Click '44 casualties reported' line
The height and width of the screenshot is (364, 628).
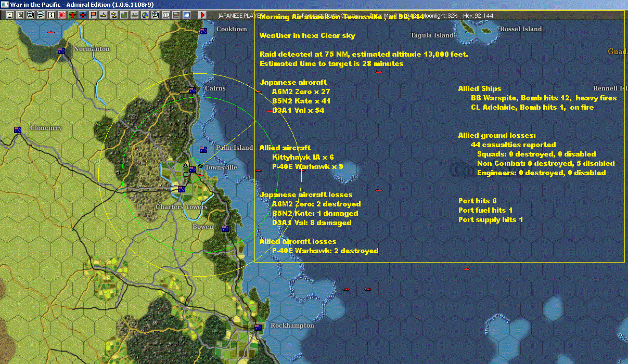[x=513, y=145]
